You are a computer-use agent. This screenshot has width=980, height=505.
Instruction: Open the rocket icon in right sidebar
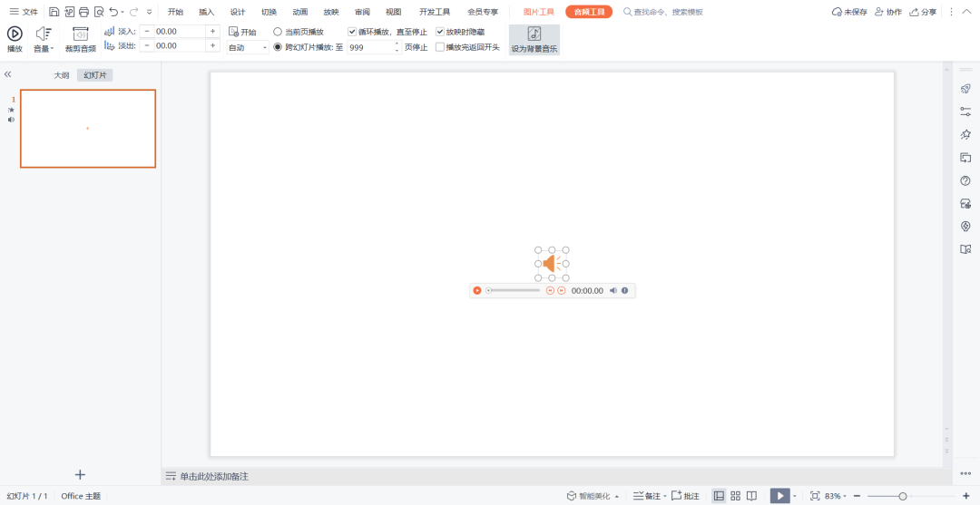(x=965, y=89)
